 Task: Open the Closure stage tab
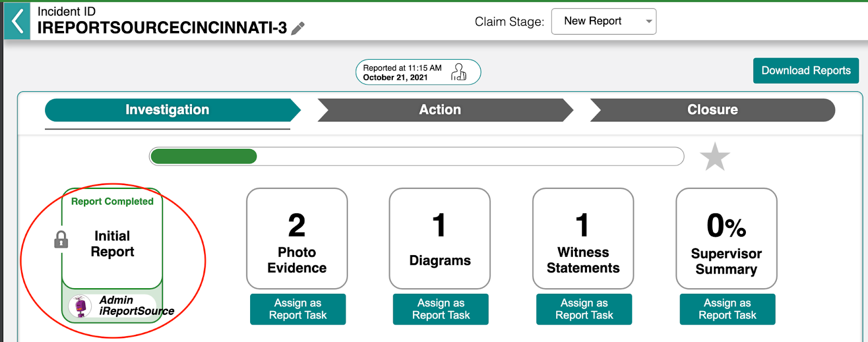click(x=712, y=110)
